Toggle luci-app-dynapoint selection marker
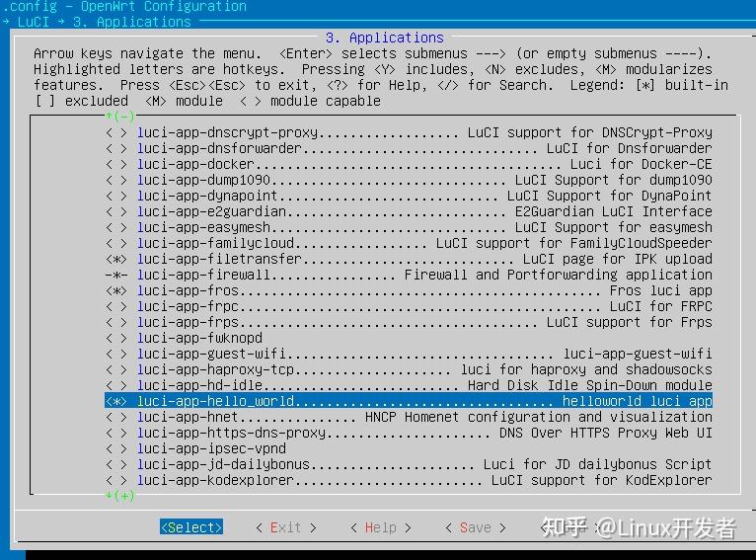 click(116, 196)
